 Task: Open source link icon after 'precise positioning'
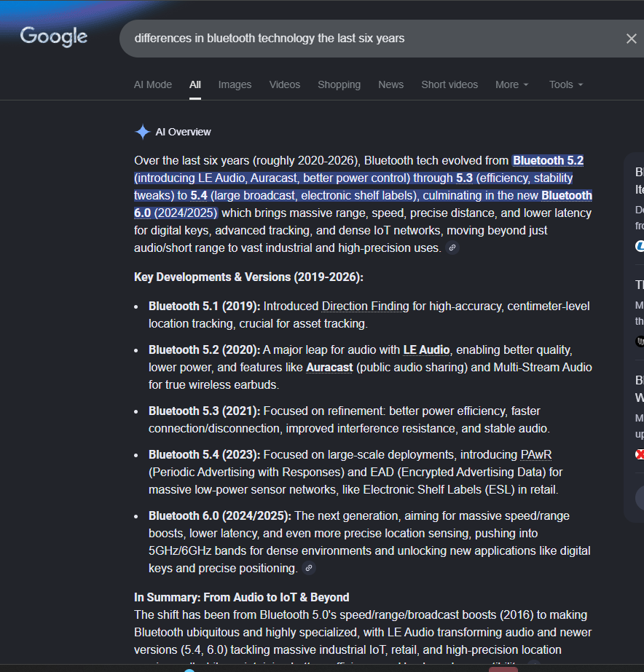309,568
